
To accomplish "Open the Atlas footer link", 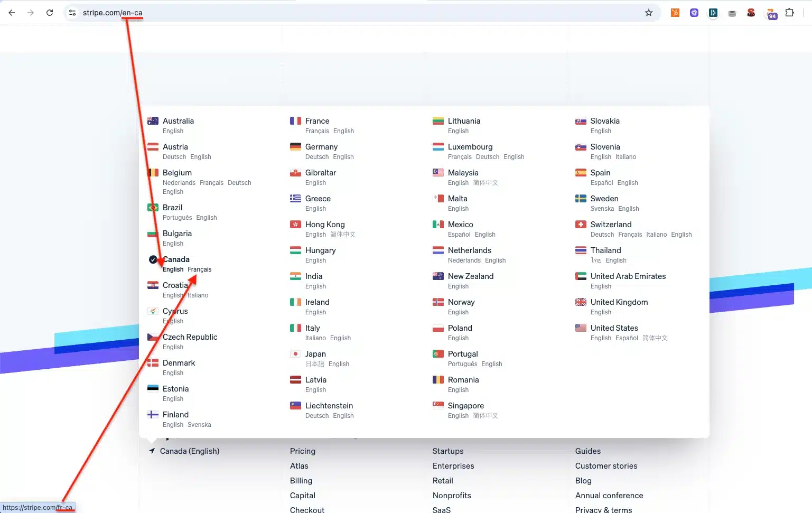I will click(x=299, y=466).
